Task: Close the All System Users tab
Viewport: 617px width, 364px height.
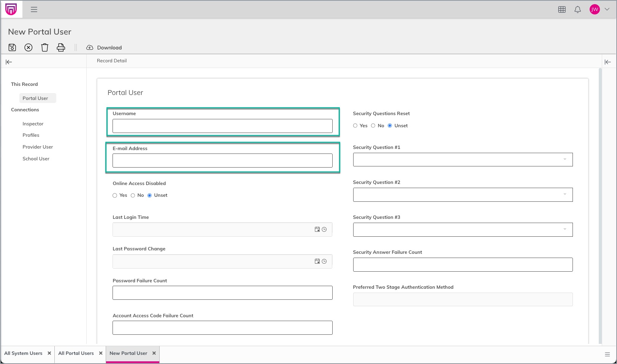Action: (49, 353)
